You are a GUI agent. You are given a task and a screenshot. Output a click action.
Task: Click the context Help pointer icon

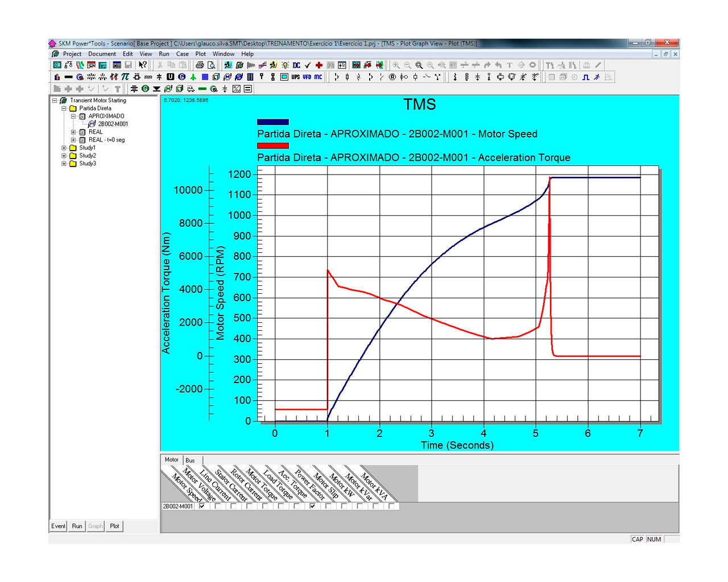[x=142, y=65]
